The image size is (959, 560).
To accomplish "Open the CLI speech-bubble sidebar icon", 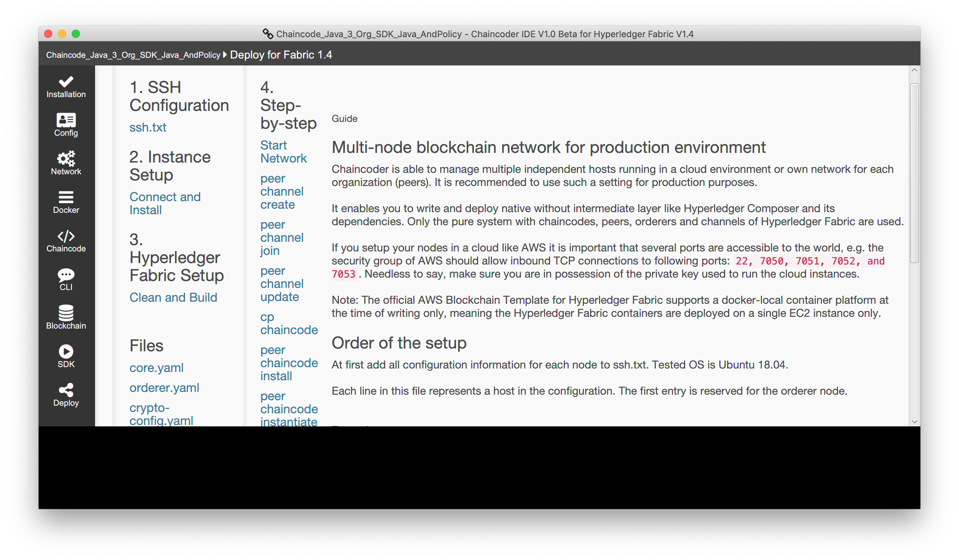I will coord(66,275).
